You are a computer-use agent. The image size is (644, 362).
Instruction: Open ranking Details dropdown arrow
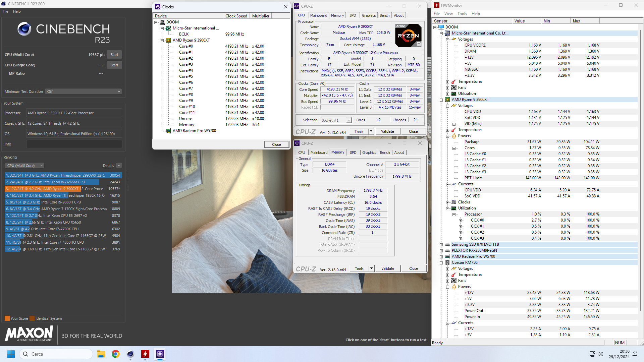click(119, 166)
